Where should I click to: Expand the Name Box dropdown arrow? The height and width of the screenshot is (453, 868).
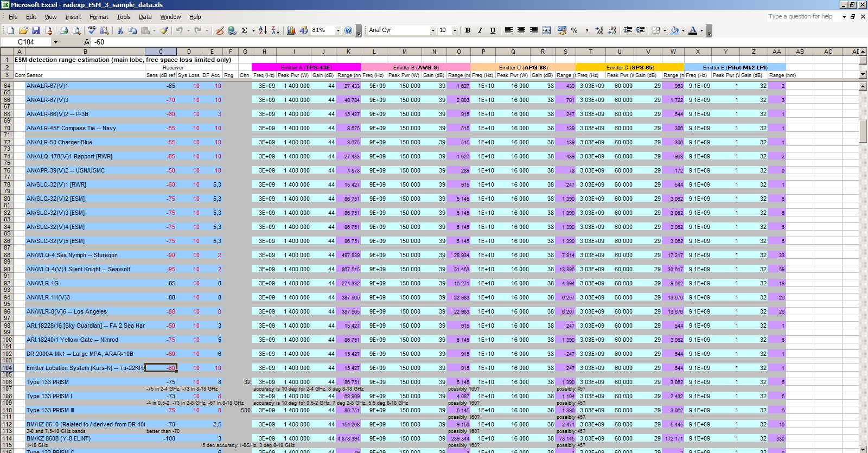pyautogui.click(x=55, y=42)
